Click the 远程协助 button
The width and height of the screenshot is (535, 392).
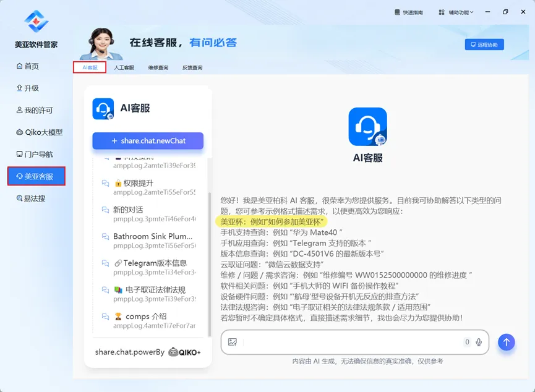click(484, 45)
